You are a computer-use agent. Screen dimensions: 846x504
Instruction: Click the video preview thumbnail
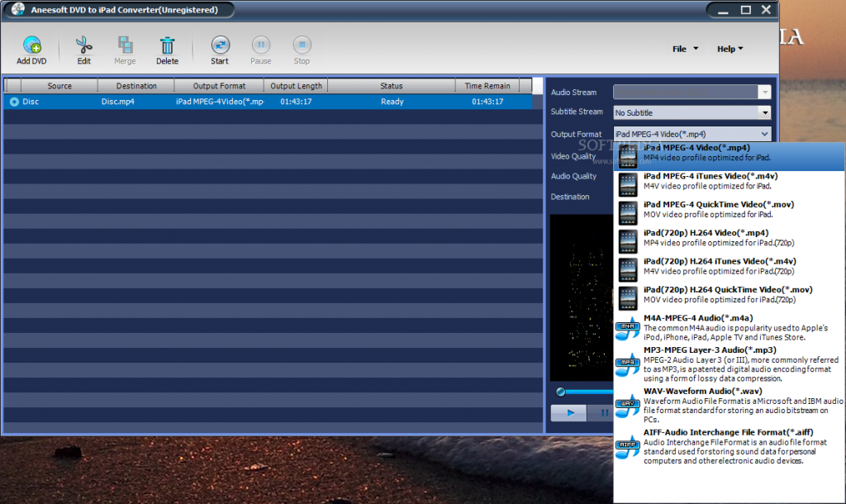(x=582, y=298)
